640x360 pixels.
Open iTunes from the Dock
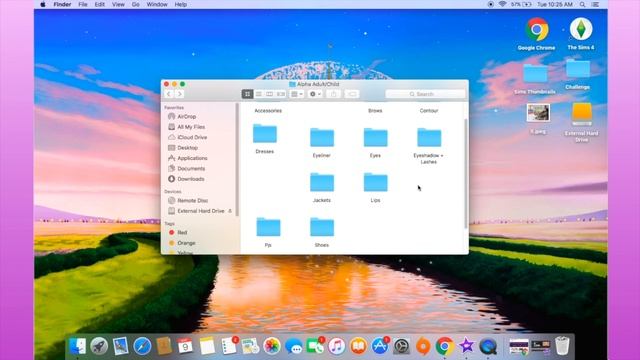pos(337,346)
